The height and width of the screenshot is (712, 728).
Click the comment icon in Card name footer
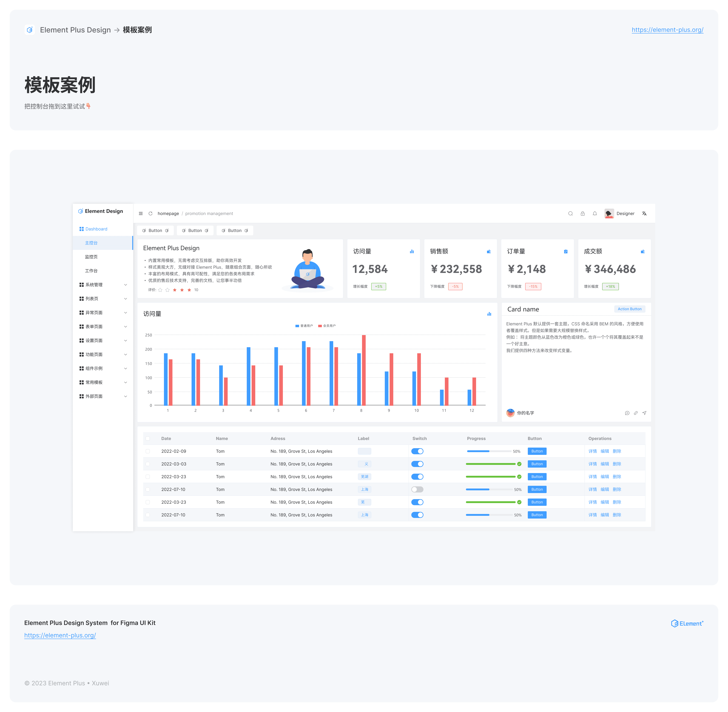(x=627, y=413)
